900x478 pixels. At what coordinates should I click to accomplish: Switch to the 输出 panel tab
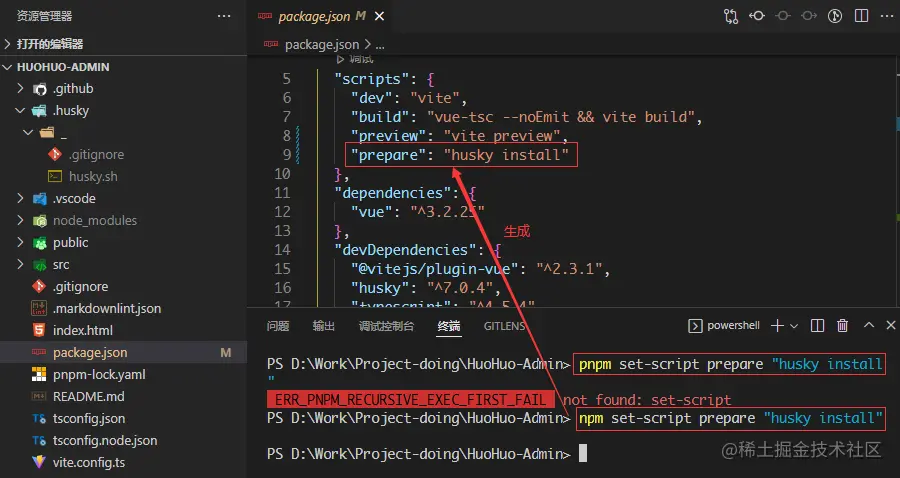(324, 326)
